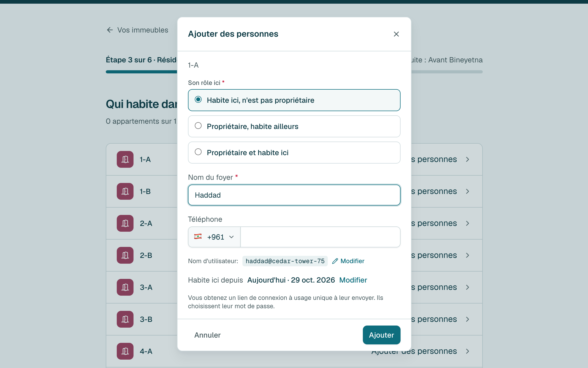Viewport: 588px width, 368px height.
Task: Close the Ajouter des personnes dialog
Action: (x=396, y=34)
